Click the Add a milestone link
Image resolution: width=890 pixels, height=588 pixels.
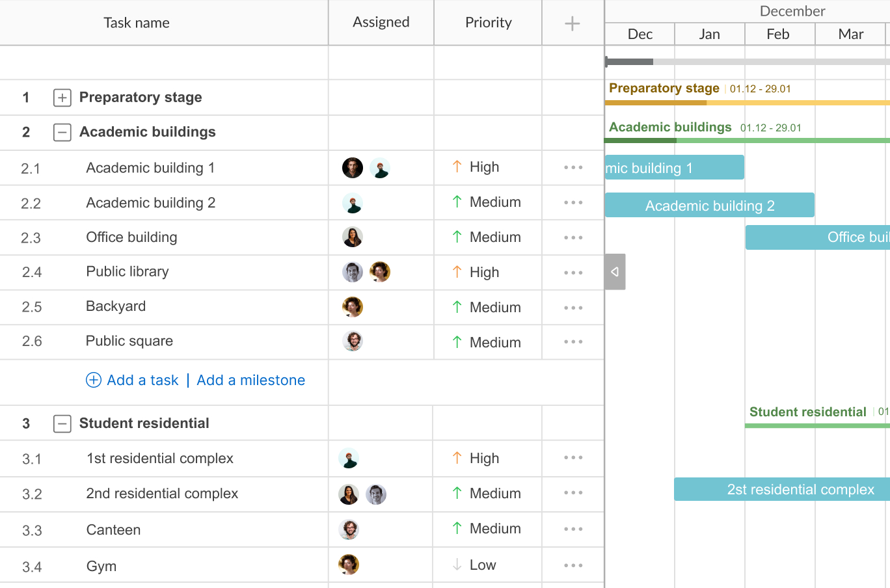pos(250,381)
